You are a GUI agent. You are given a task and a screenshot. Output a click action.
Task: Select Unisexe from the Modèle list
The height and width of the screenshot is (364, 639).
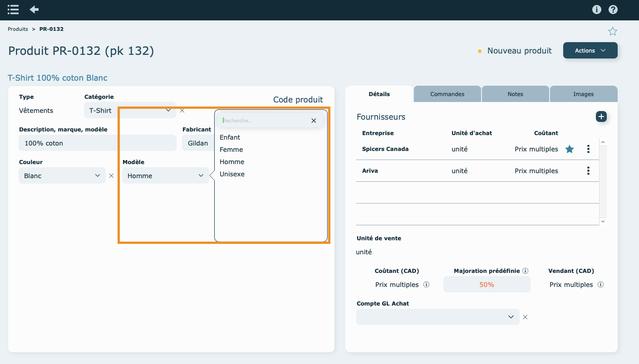[232, 174]
